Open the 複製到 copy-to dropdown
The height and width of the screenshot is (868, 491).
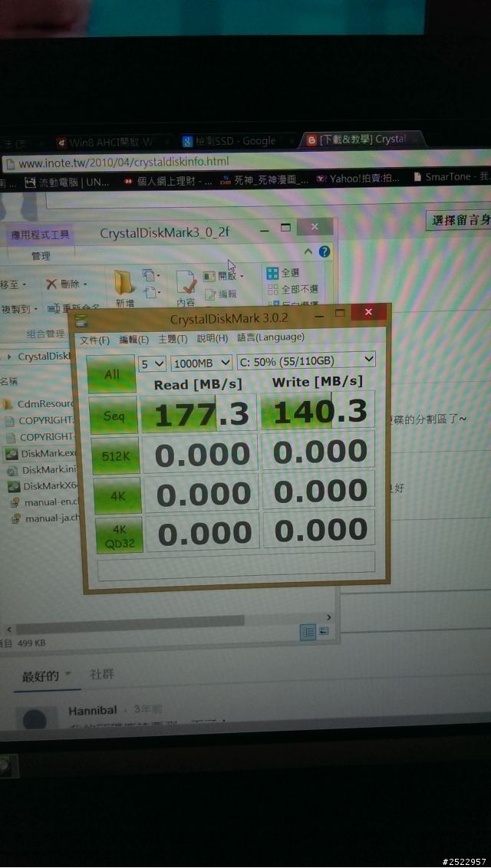click(x=19, y=308)
